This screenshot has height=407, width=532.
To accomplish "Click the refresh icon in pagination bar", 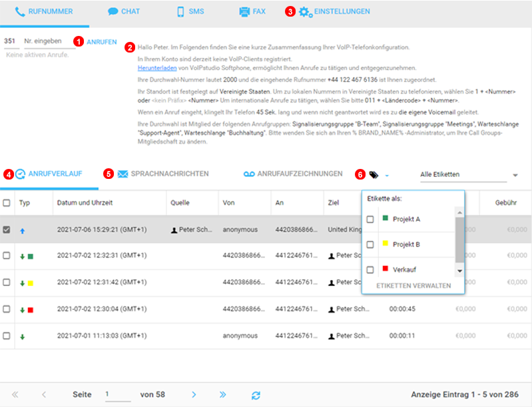I will 256,395.
